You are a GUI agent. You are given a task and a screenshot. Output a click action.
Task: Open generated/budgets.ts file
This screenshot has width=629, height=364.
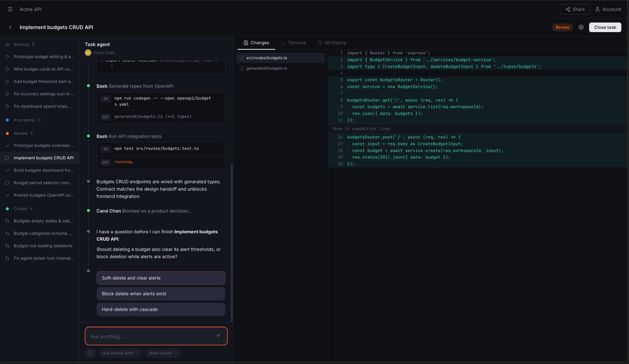tap(280, 68)
